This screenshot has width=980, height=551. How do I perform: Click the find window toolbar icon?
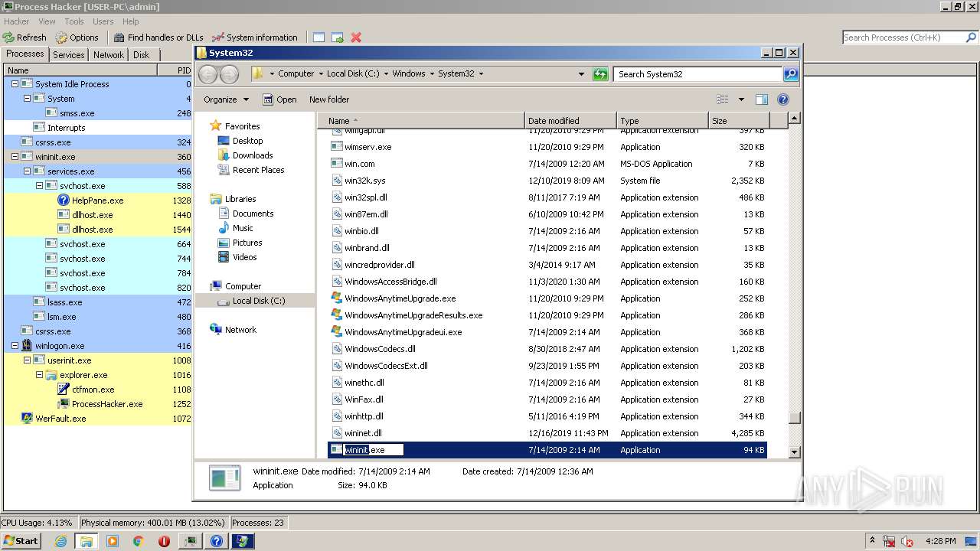pos(318,37)
